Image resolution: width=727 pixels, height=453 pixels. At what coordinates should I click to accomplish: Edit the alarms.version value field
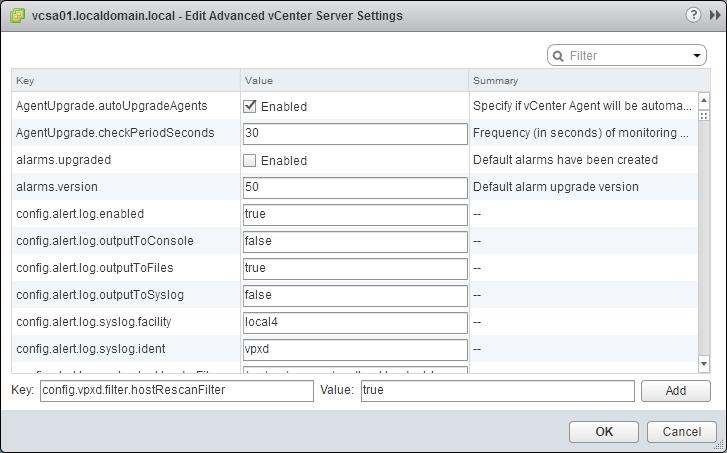(x=355, y=187)
